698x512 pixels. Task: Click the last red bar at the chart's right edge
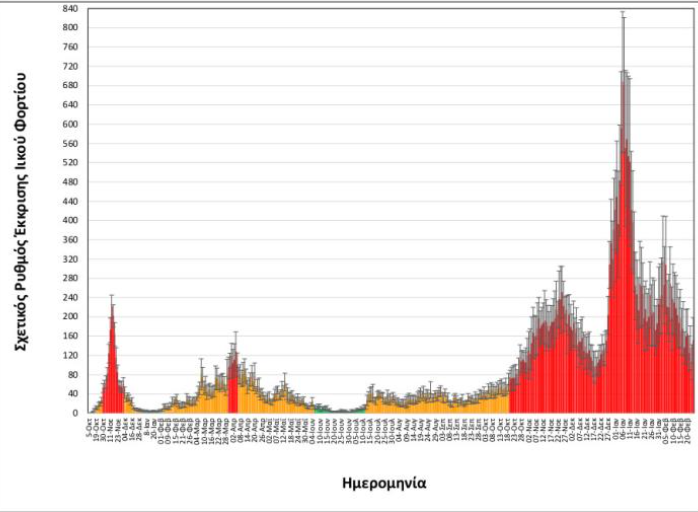tap(692, 385)
